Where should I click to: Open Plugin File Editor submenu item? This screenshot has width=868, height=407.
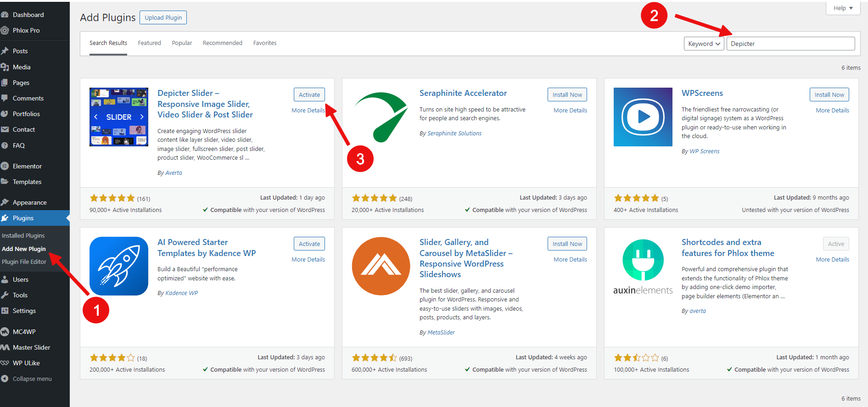pos(24,262)
